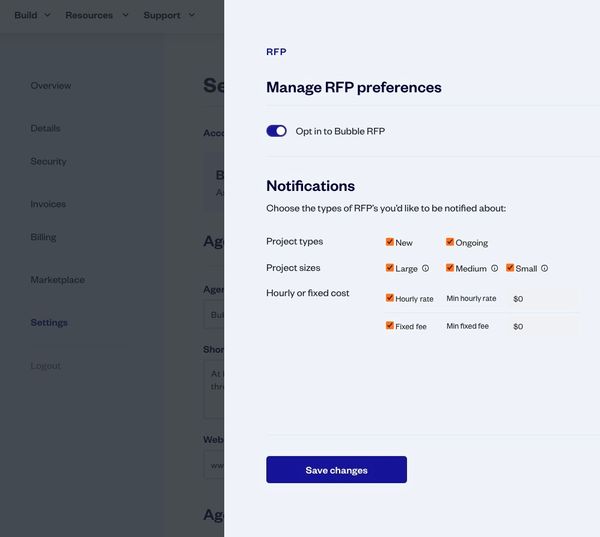The height and width of the screenshot is (537, 600).
Task: Uncheck the Medium project size checkbox
Action: pos(450,268)
